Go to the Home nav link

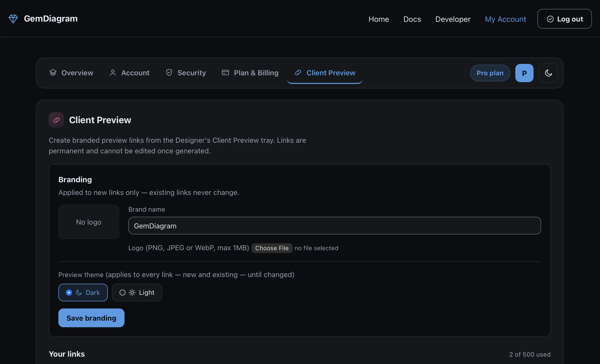(x=379, y=19)
